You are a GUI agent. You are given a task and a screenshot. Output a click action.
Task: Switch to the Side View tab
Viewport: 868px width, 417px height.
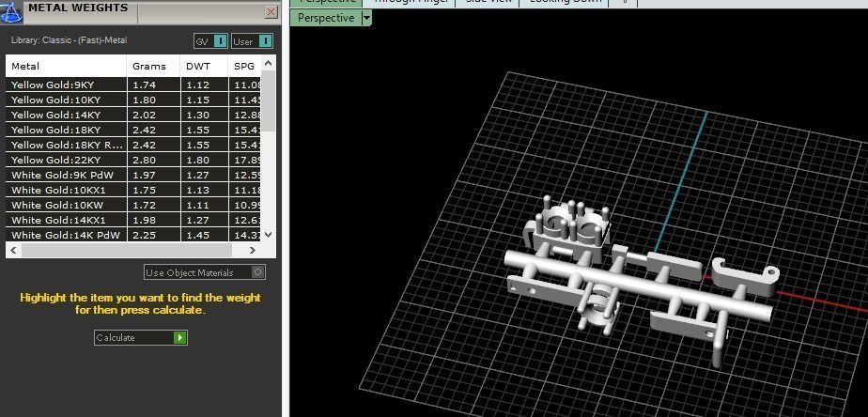(488, 2)
